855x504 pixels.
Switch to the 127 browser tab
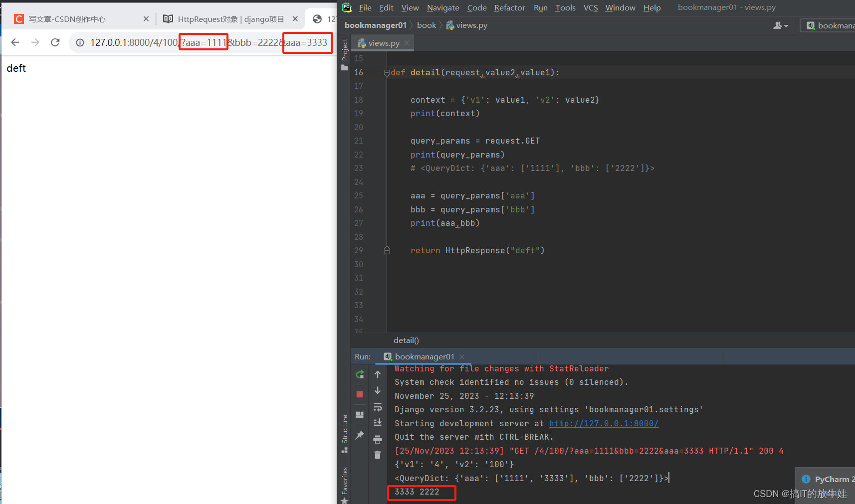(x=324, y=19)
